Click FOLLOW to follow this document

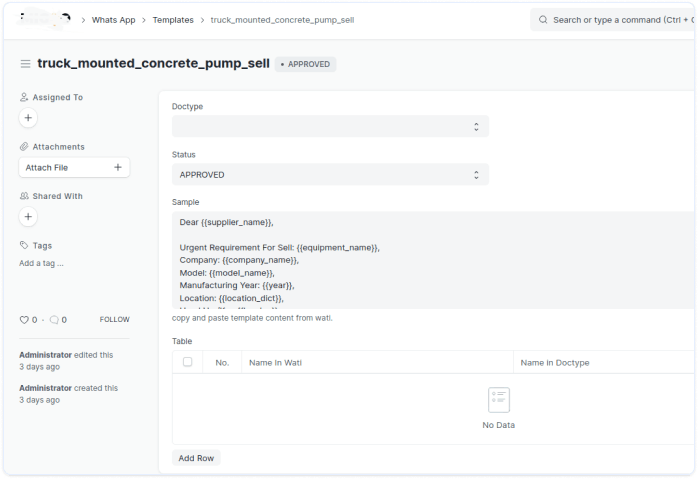[114, 320]
